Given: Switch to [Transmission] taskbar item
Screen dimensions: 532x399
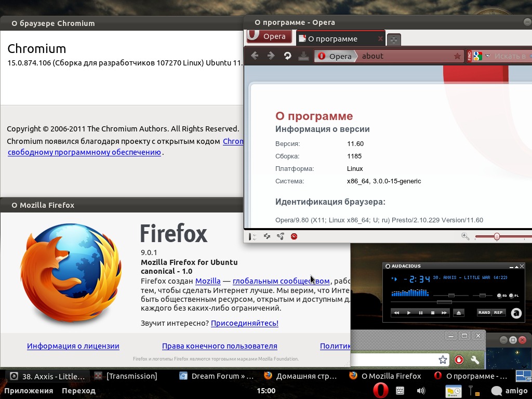Looking at the screenshot, I should coord(126,376).
